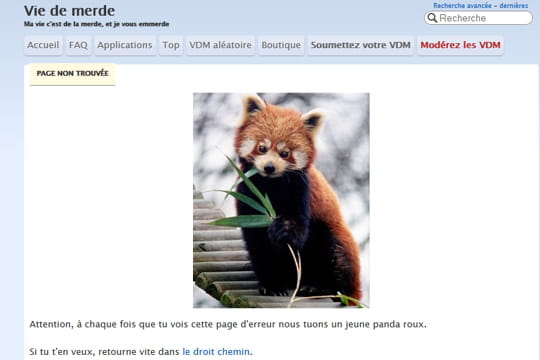Open the FAQ menu item

[x=78, y=45]
